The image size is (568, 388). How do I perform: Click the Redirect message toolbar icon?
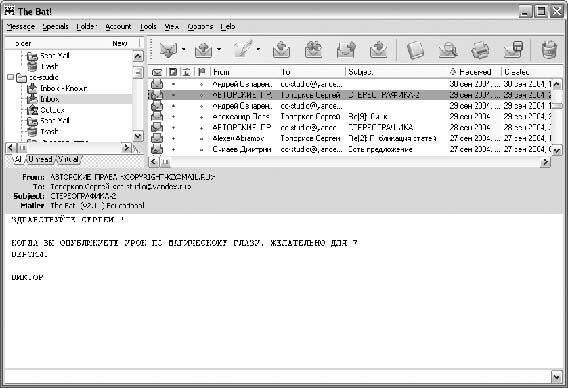click(x=379, y=50)
